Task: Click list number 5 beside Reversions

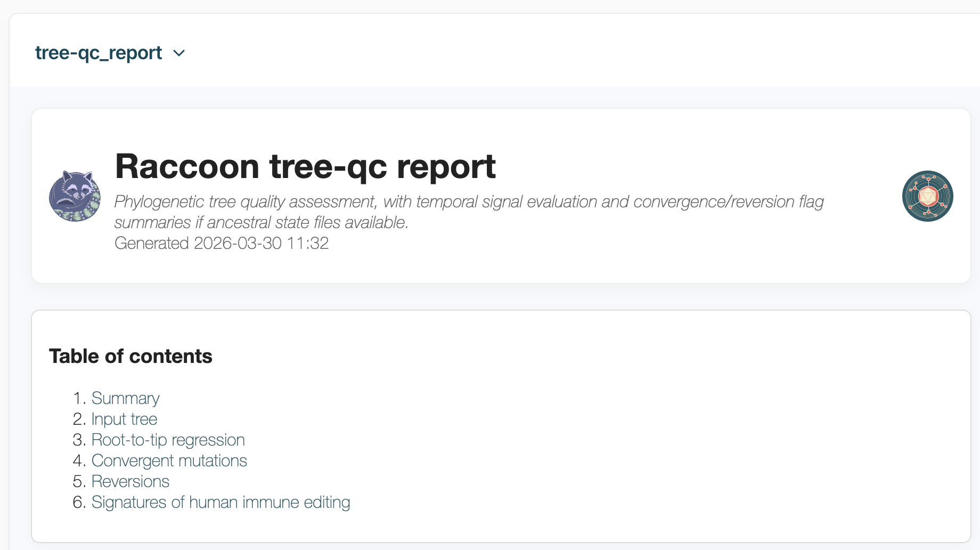Action: coord(79,481)
